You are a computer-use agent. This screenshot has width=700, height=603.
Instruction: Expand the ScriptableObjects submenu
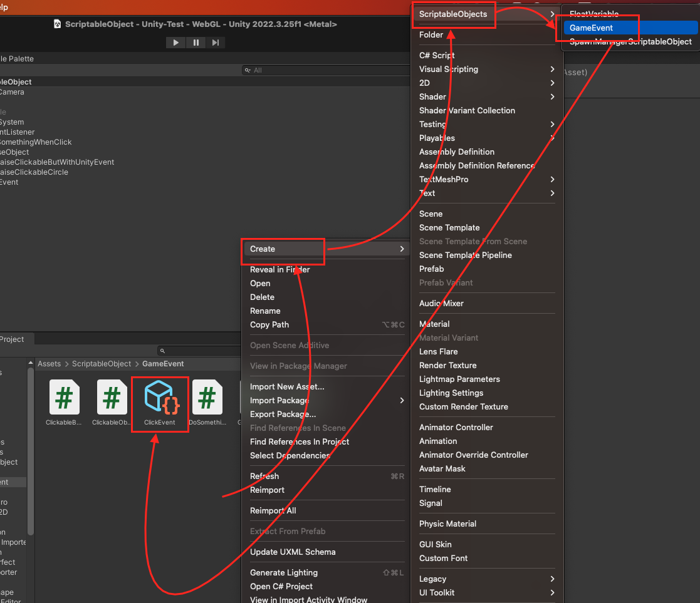(486, 14)
